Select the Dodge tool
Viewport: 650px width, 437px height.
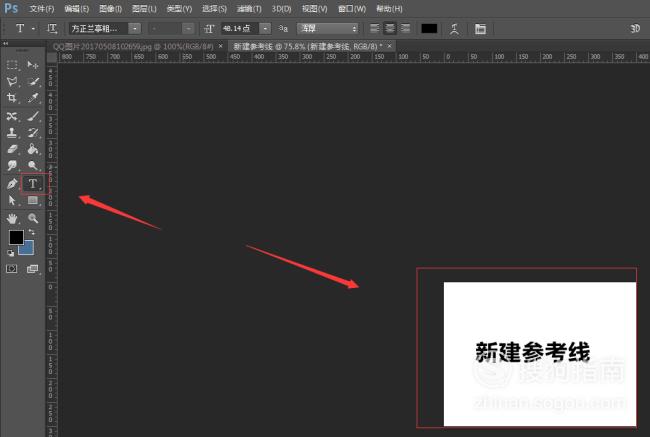[32, 165]
